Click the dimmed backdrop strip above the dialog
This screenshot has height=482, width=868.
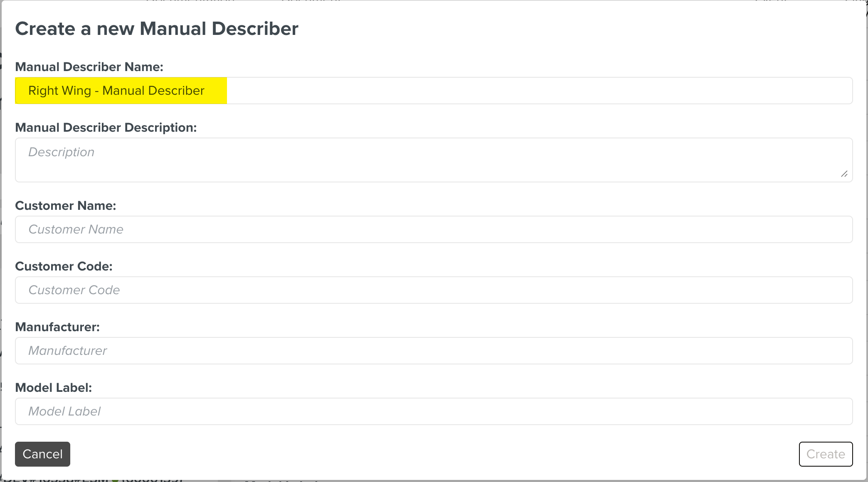point(499,0)
